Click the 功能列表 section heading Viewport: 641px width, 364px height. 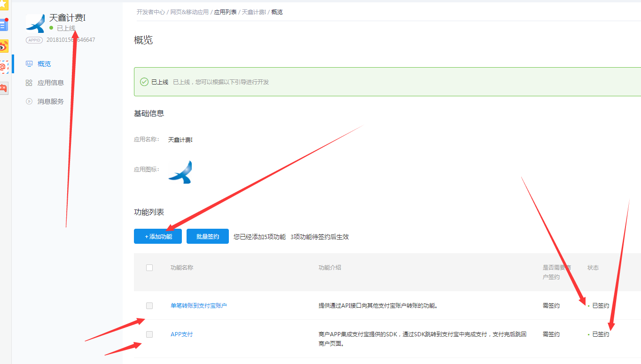coord(149,212)
